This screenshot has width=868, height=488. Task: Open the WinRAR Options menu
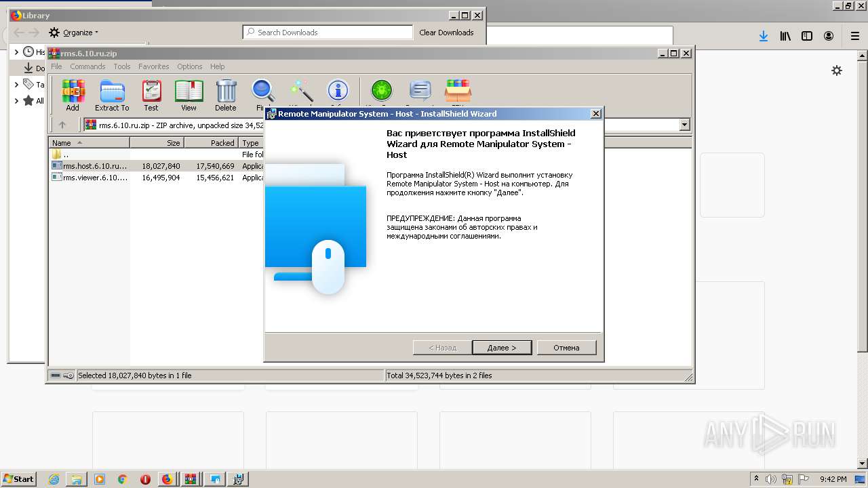click(x=190, y=66)
